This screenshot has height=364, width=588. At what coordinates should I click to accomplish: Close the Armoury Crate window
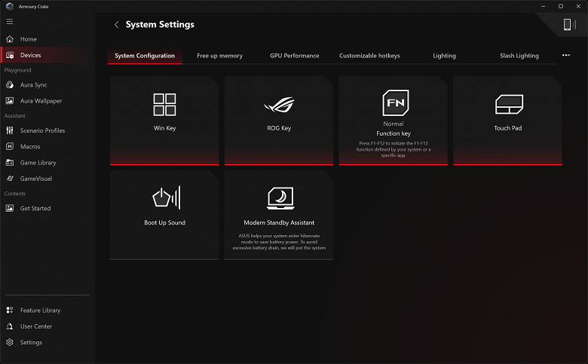click(578, 6)
